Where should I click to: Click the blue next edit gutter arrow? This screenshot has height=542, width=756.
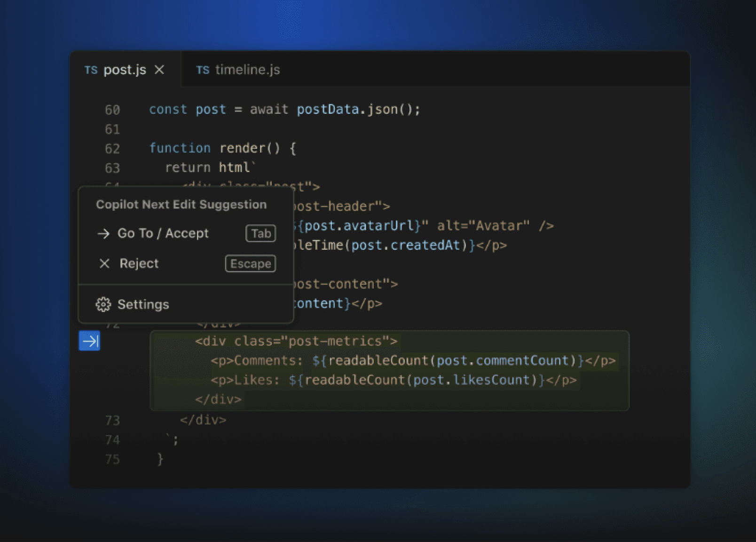[x=89, y=341]
